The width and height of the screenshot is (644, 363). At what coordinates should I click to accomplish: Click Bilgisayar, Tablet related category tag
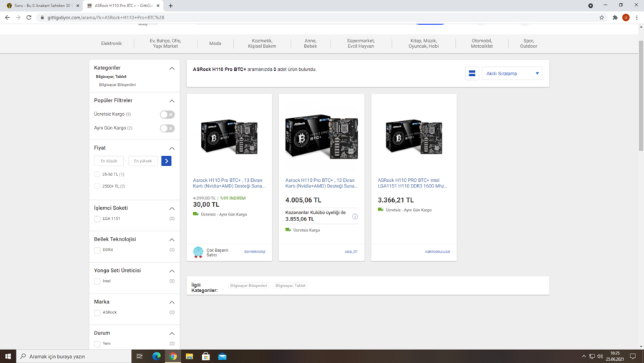(x=291, y=286)
